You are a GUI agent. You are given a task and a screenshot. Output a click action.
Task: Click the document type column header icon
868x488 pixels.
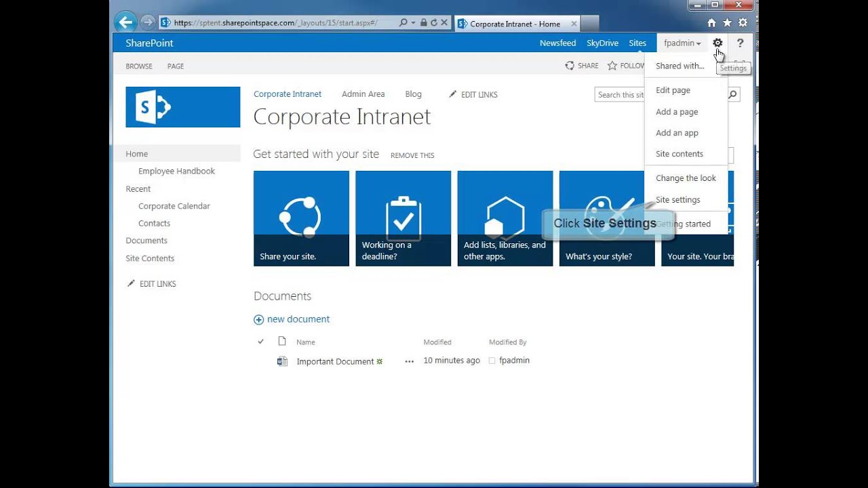coord(282,342)
